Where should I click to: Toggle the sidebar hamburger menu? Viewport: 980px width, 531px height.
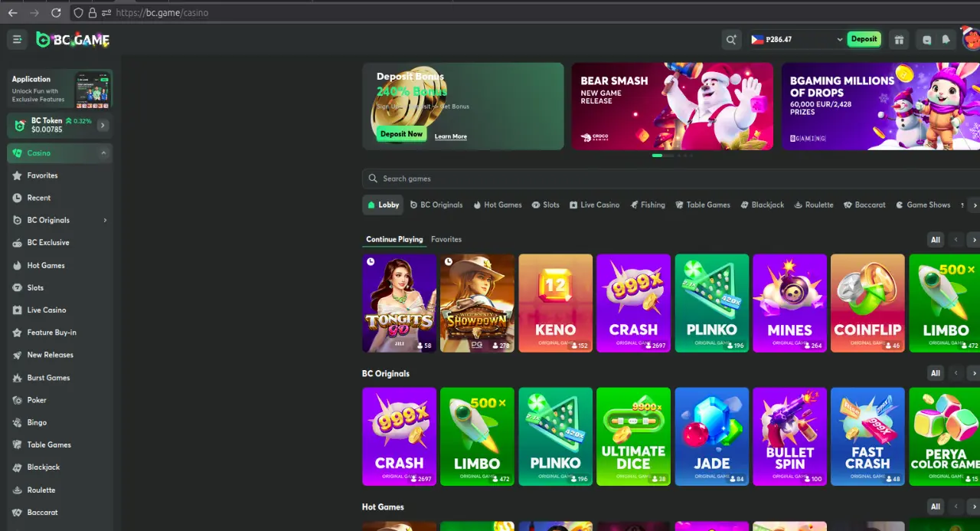(17, 40)
